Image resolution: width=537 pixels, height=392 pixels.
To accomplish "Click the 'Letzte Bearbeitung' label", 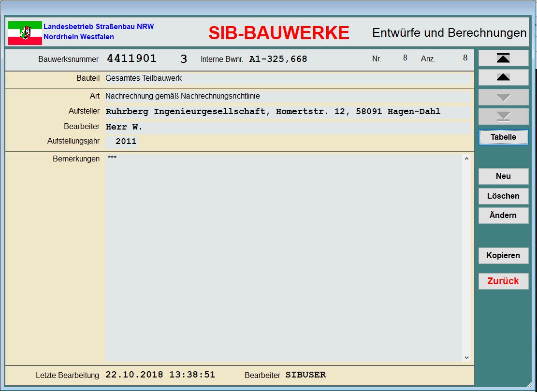I will click(68, 376).
